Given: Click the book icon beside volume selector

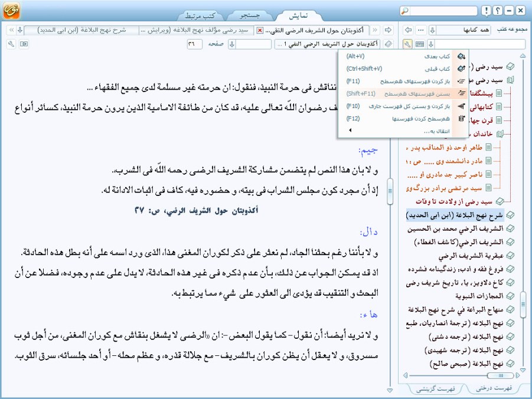Looking at the screenshot, I should tap(389, 44).
